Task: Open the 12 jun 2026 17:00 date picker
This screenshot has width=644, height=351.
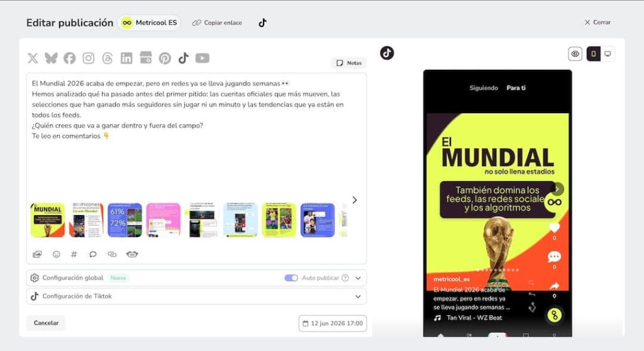Action: tap(333, 323)
